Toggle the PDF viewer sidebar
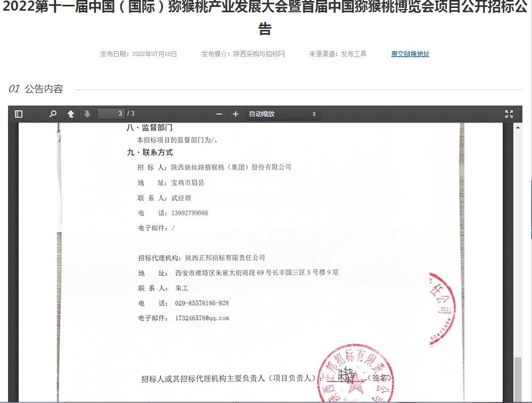This screenshot has height=403, width=532. tap(19, 114)
